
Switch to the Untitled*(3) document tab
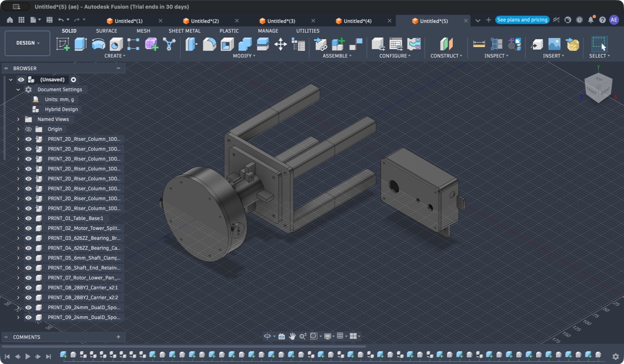coord(281,21)
